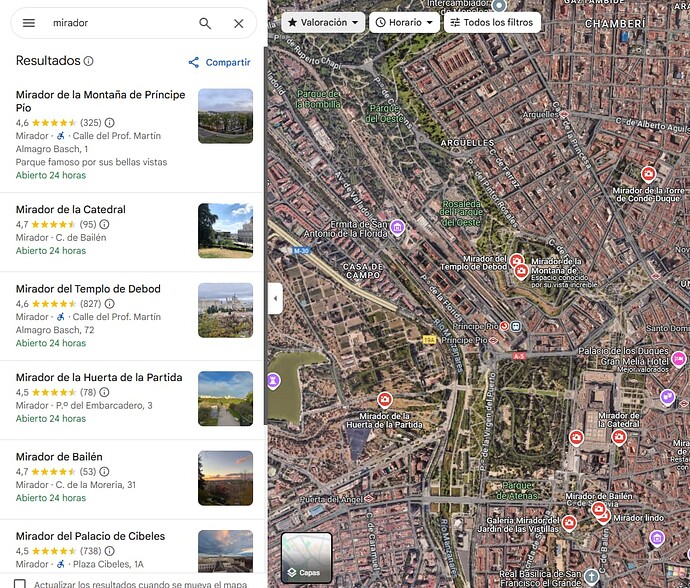This screenshot has width=690, height=588.
Task: Open photo thumbnail of Mirador de Bailén
Action: (225, 478)
